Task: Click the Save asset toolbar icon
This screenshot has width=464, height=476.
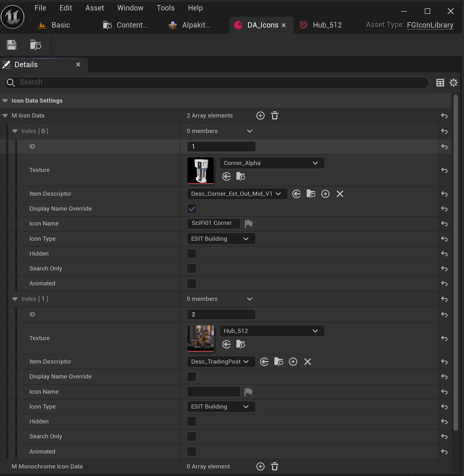Action: point(12,45)
